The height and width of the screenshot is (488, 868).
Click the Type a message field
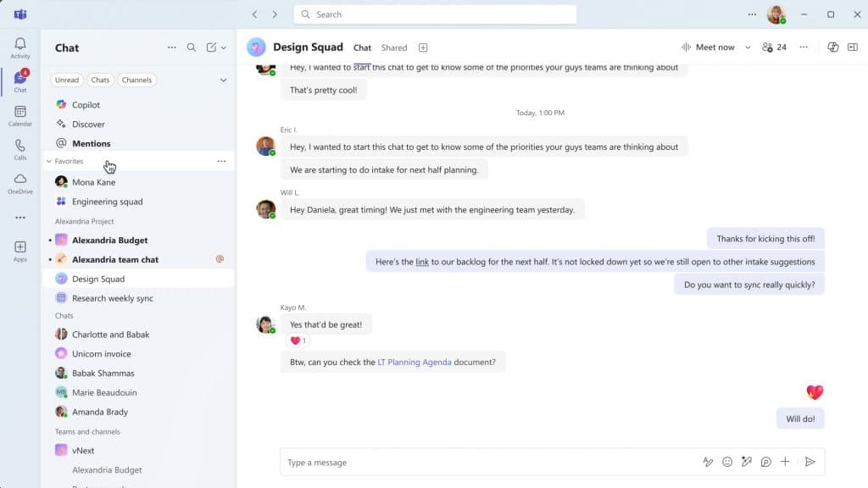pos(487,462)
